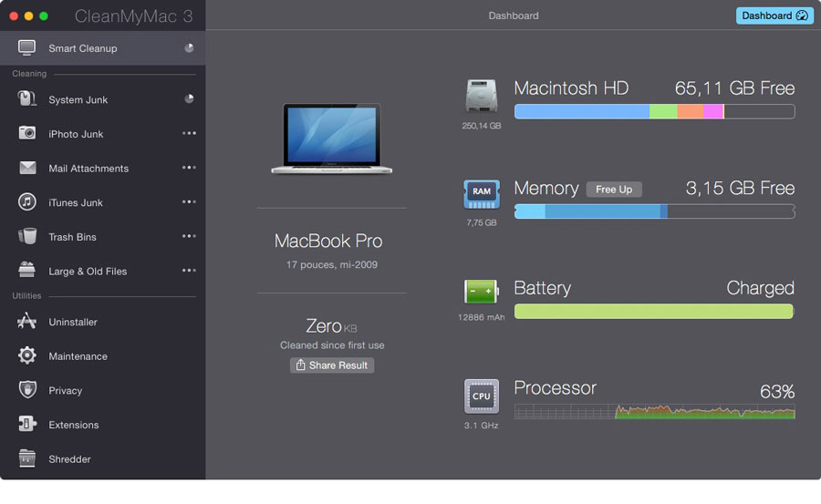
Task: Click the Extensions icon
Action: tap(27, 424)
